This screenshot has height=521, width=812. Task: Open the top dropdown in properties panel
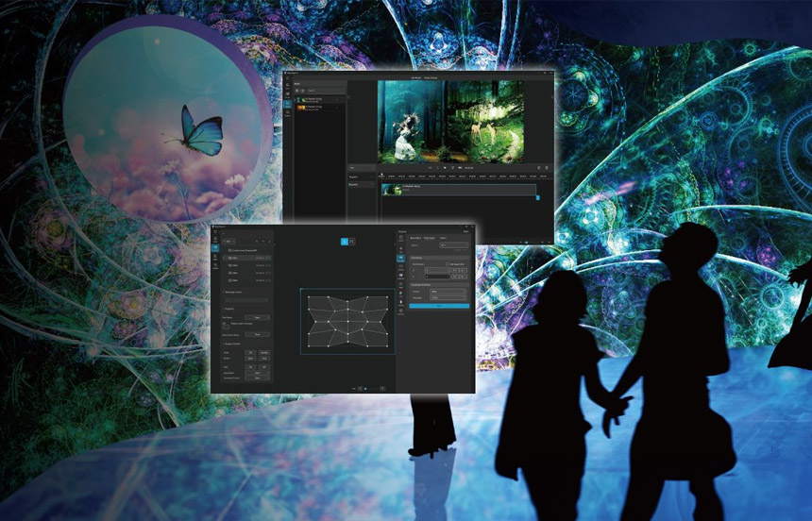452,245
